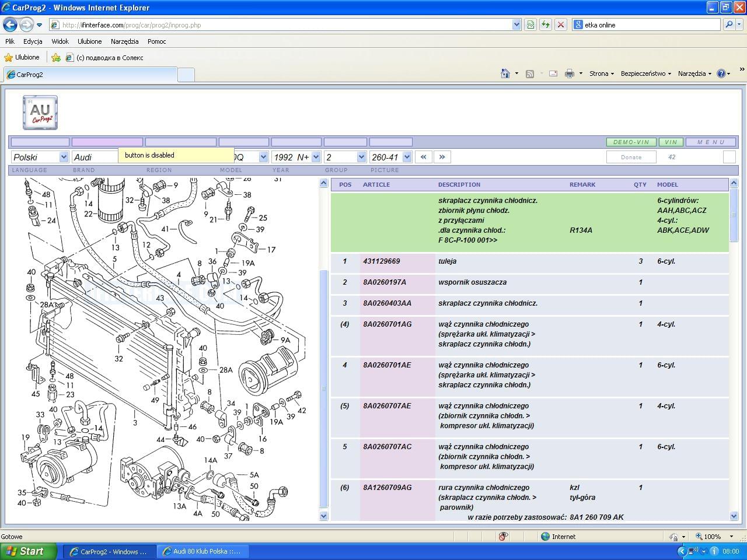
Task: Select the CarProg2 browser tab
Action: (90, 75)
